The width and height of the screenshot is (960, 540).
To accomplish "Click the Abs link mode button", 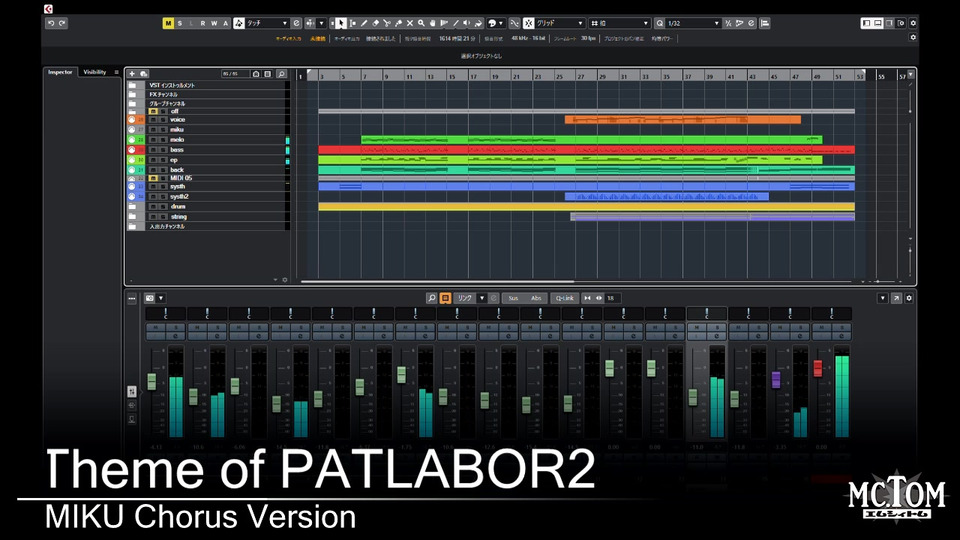I will pyautogui.click(x=536, y=298).
